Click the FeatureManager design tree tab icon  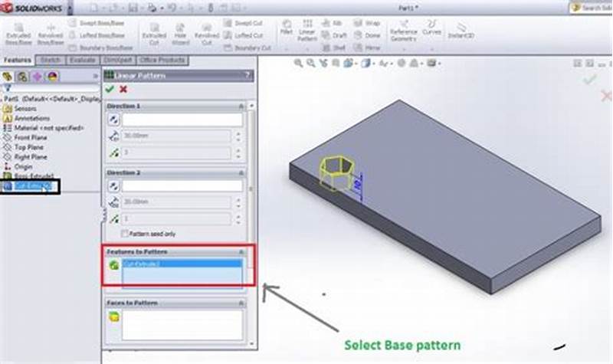pos(8,76)
